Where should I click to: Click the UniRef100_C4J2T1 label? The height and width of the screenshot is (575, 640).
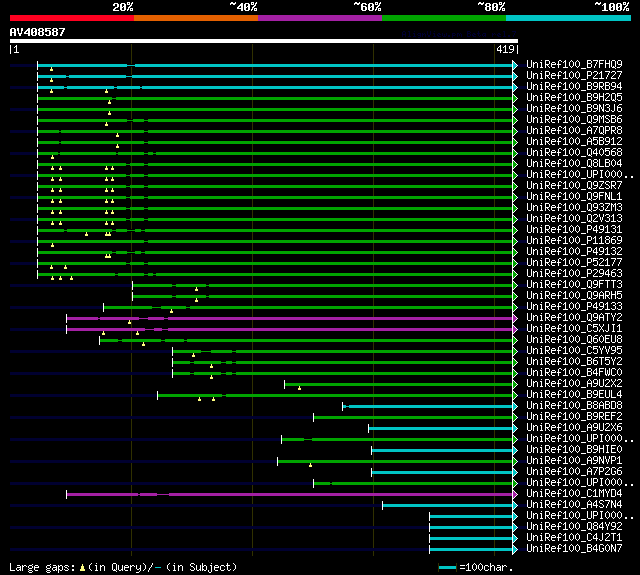[574, 538]
